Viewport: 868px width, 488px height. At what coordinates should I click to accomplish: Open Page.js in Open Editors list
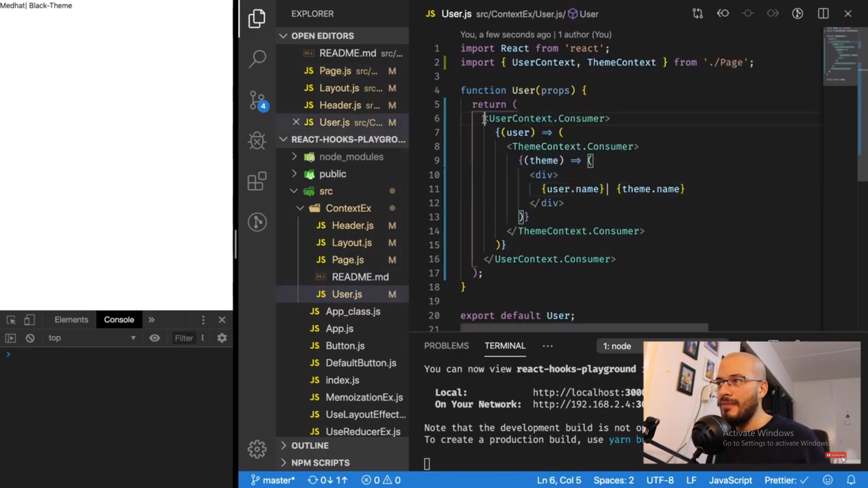pyautogui.click(x=342, y=71)
